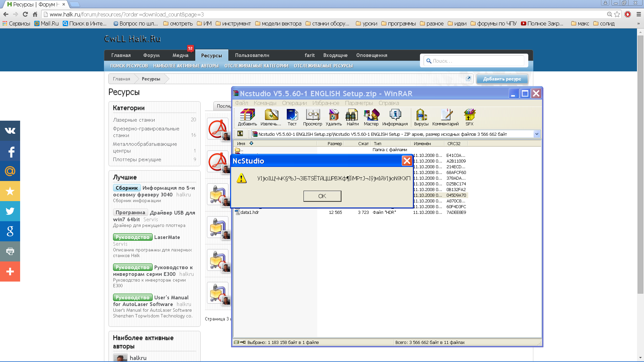
Task: Open halkru author profile link
Action: tap(138, 358)
